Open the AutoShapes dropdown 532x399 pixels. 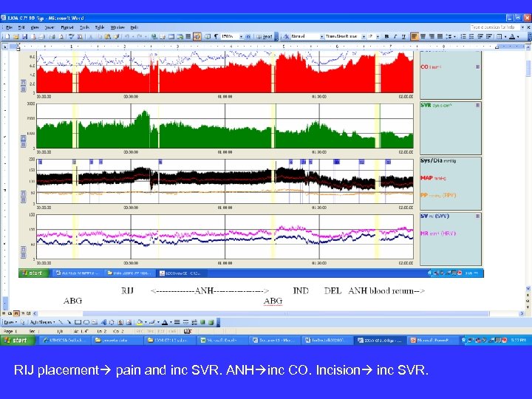click(42, 322)
